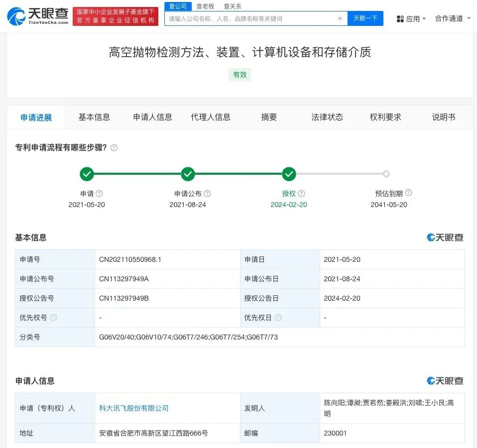Click the 有效 status badge
The height and width of the screenshot is (448, 477).
[239, 75]
